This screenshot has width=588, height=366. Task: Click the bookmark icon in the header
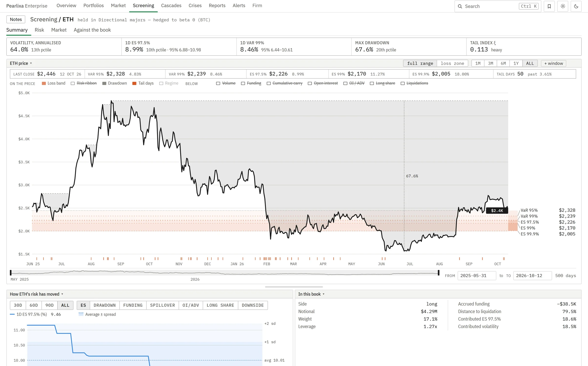(x=549, y=6)
